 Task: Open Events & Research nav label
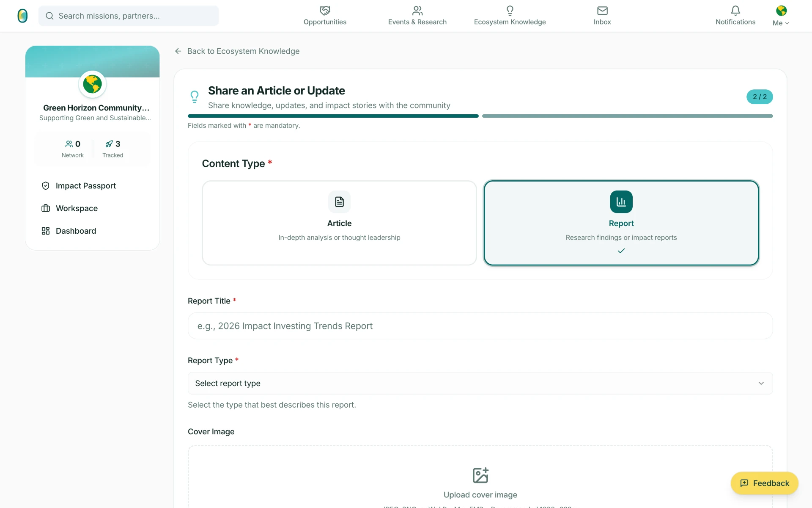click(417, 22)
